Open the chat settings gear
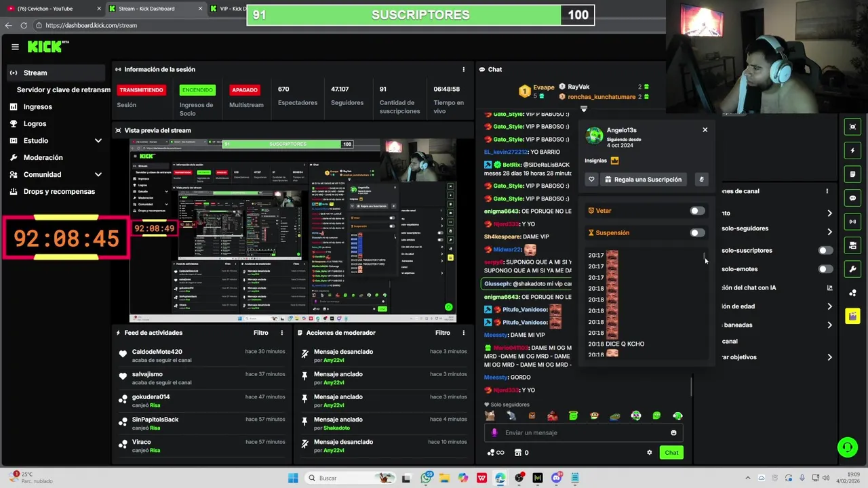Image resolution: width=868 pixels, height=488 pixels. point(649,453)
